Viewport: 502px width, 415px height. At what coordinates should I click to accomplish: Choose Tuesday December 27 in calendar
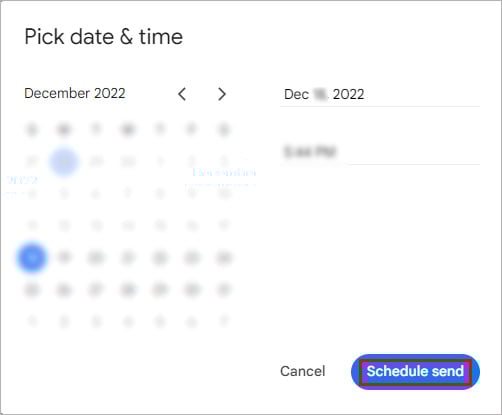point(96,290)
